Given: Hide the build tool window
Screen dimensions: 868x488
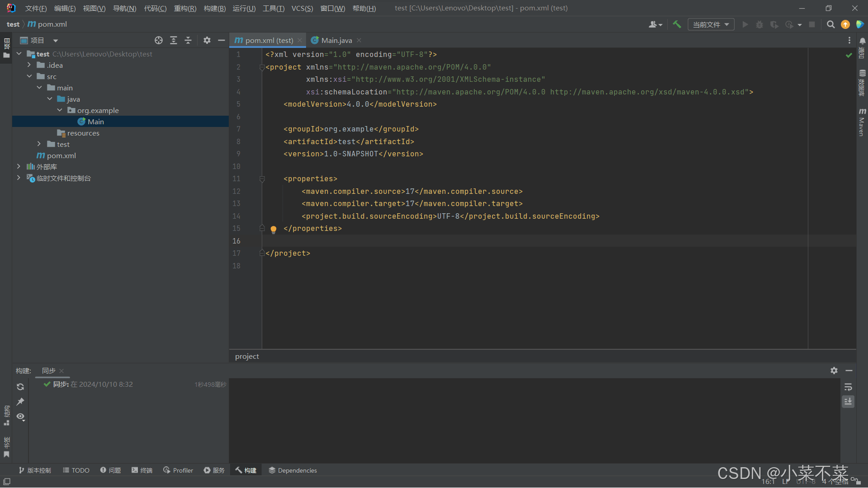Looking at the screenshot, I should pos(849,371).
